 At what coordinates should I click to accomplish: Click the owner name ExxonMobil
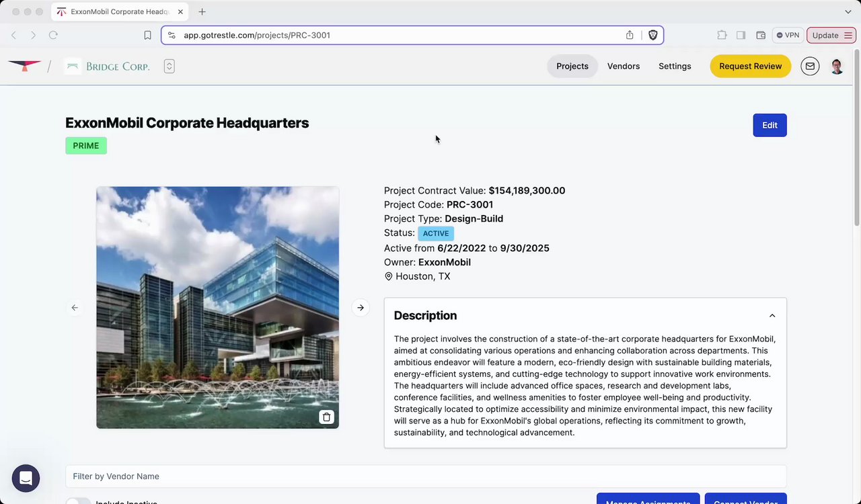445,262
